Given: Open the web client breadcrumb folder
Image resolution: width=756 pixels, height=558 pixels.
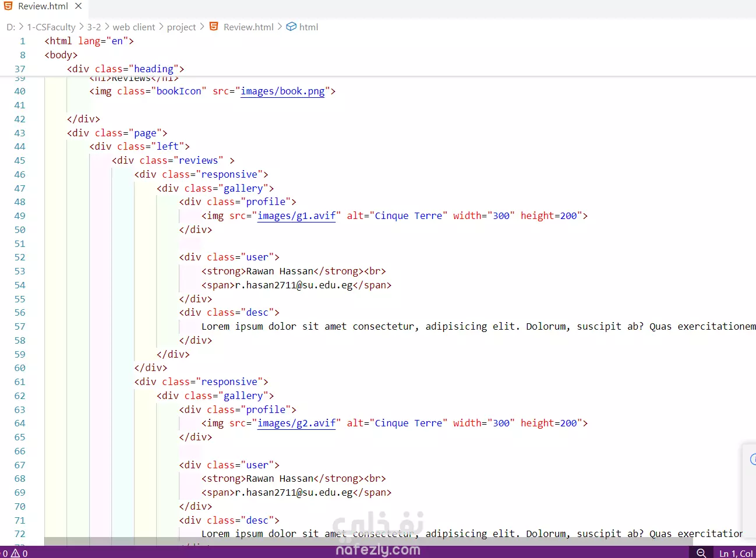Looking at the screenshot, I should click(x=134, y=27).
